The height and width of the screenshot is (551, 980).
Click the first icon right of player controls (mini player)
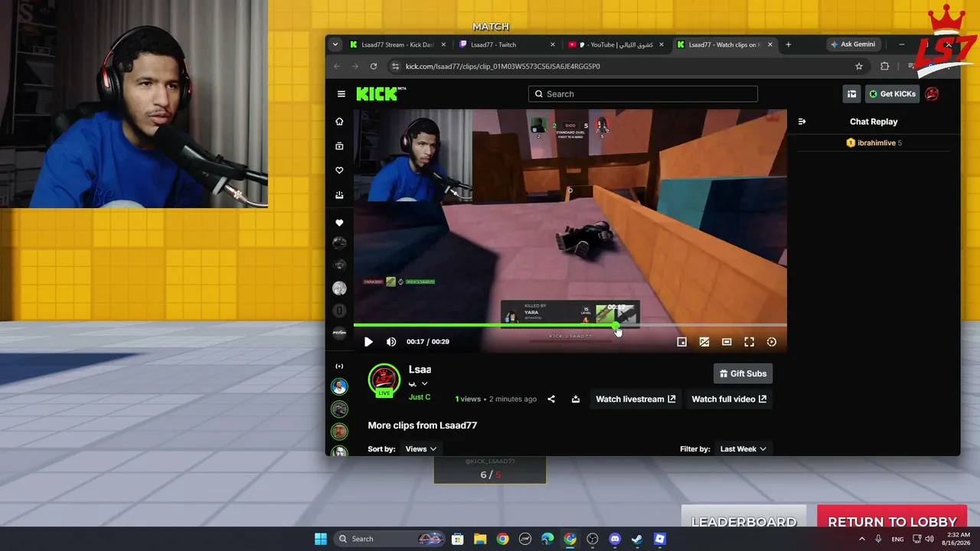(681, 342)
